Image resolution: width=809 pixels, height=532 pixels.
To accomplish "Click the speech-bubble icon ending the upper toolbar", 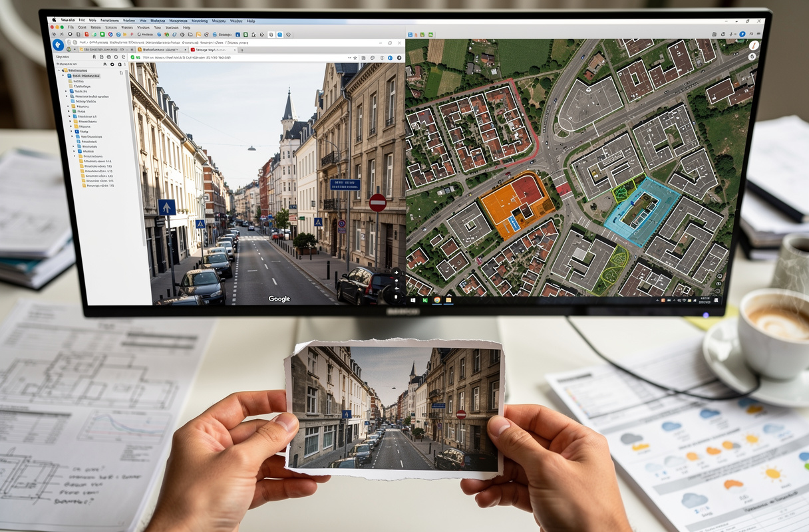I will coord(288,35).
